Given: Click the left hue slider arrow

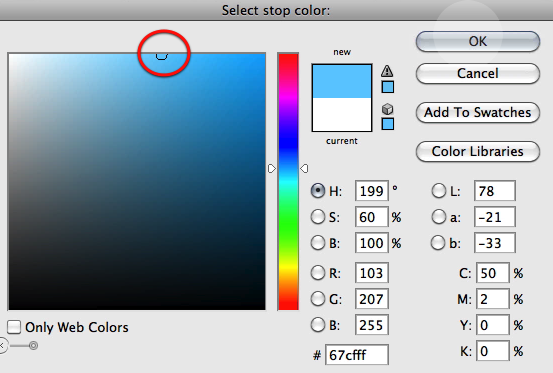Looking at the screenshot, I should (272, 169).
